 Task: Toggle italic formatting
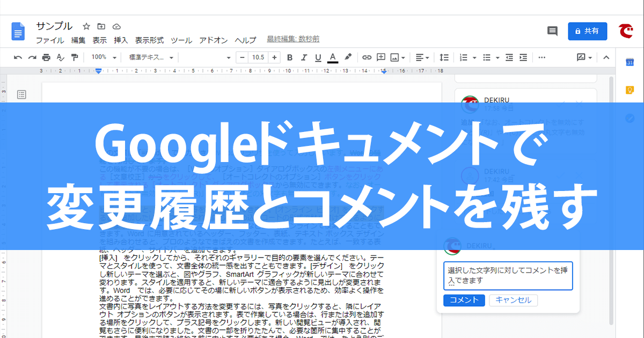click(x=304, y=57)
